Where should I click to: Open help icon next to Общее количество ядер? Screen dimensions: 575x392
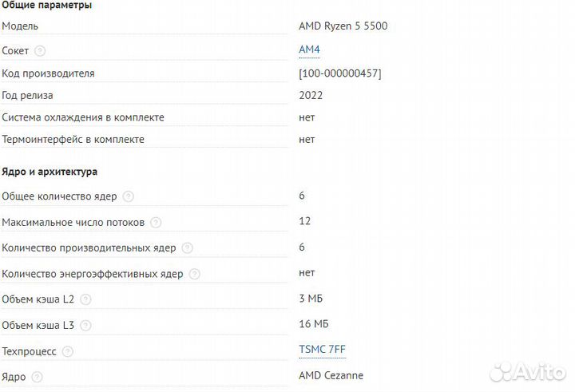[x=128, y=196]
